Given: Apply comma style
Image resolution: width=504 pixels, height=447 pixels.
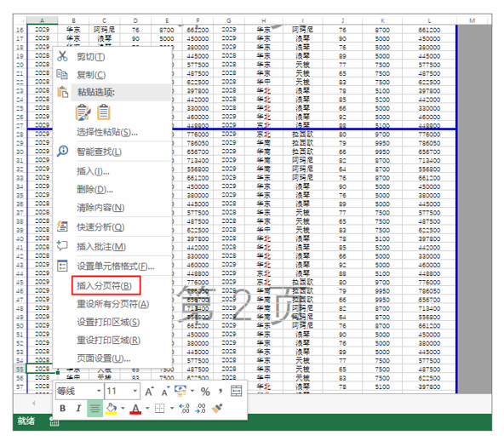Looking at the screenshot, I should pos(220,391).
